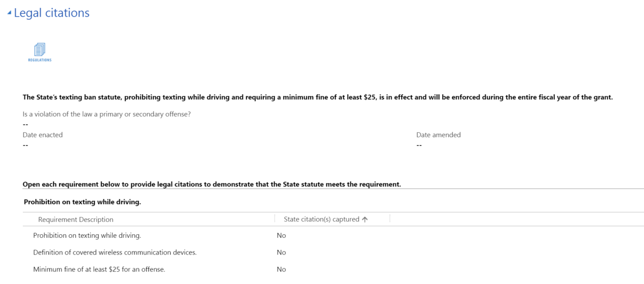The height and width of the screenshot is (284, 644).
Task: Click the Legal citations heading
Action: pos(51,13)
